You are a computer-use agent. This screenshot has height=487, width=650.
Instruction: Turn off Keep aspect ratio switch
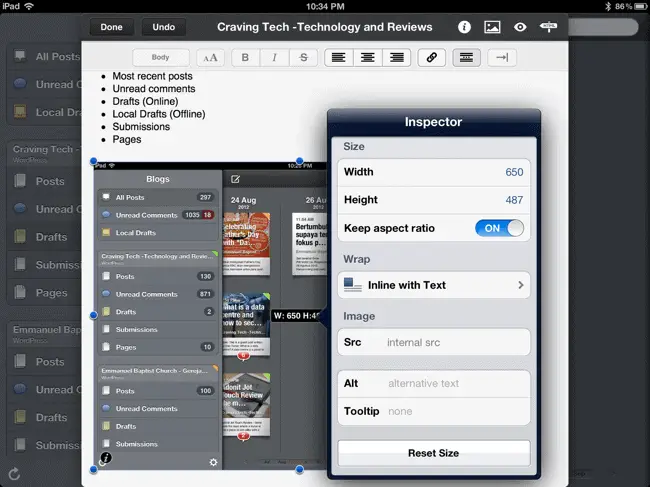pos(499,228)
